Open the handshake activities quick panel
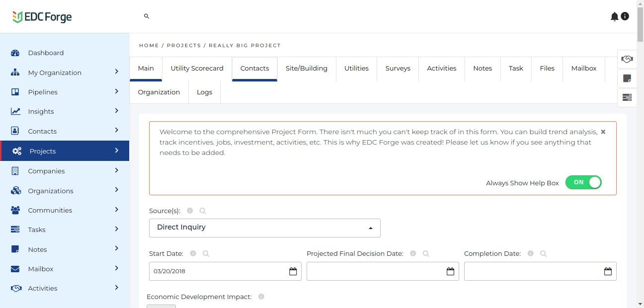 click(627, 60)
